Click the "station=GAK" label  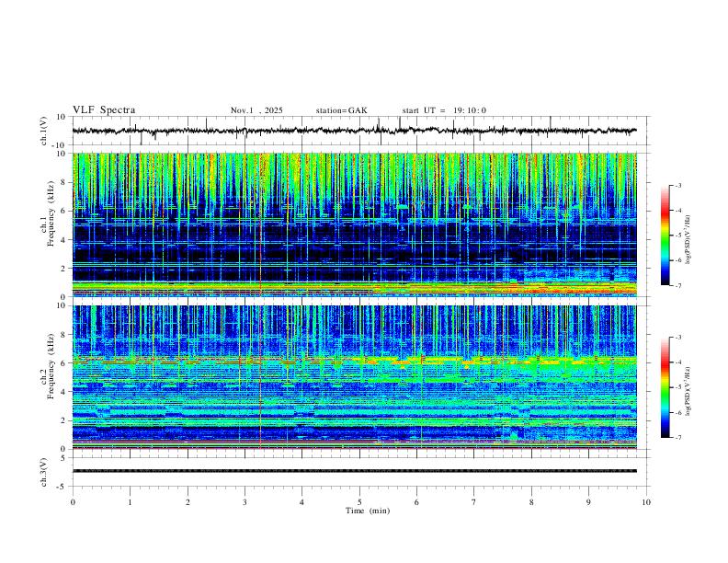click(341, 110)
